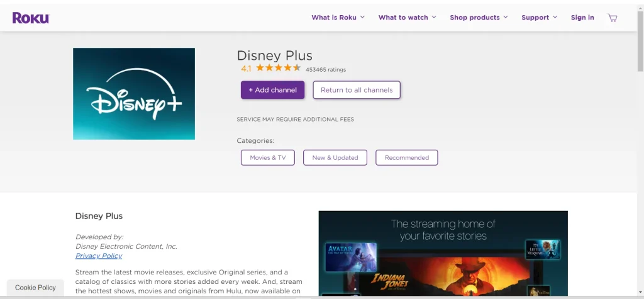Select the New & Updated category
644x299 pixels.
tap(335, 157)
